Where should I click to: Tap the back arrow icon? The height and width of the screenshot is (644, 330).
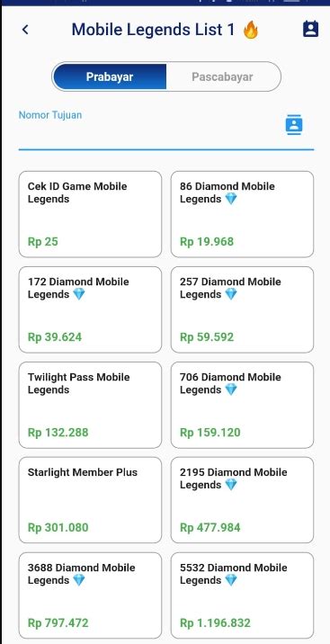click(x=25, y=30)
